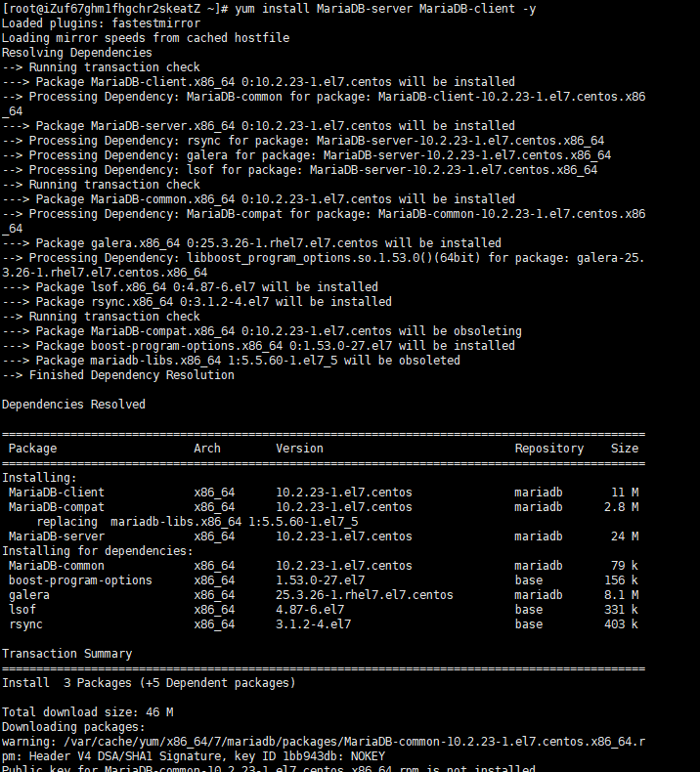700x772 pixels.
Task: Click 'lsof' in the package table
Action: [22, 610]
